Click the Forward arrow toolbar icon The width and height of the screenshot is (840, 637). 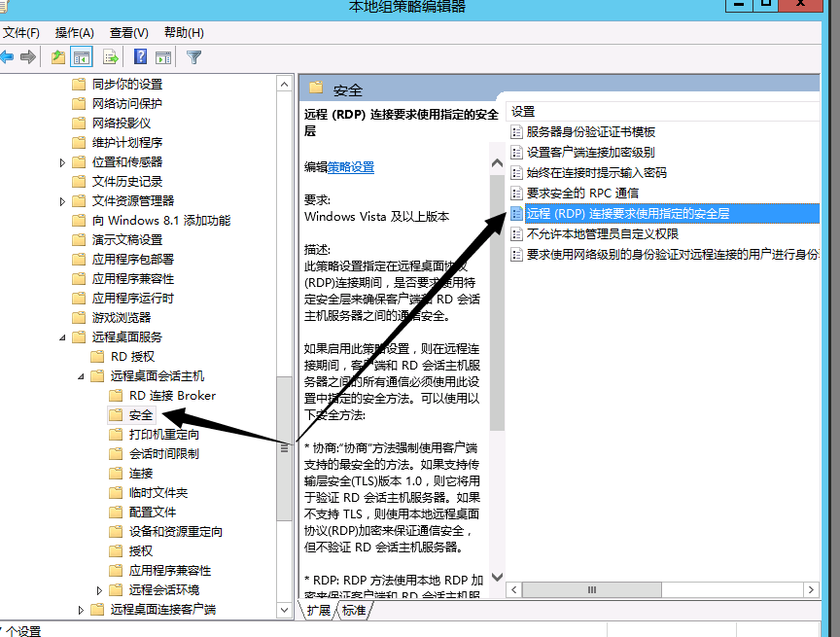pyautogui.click(x=28, y=56)
